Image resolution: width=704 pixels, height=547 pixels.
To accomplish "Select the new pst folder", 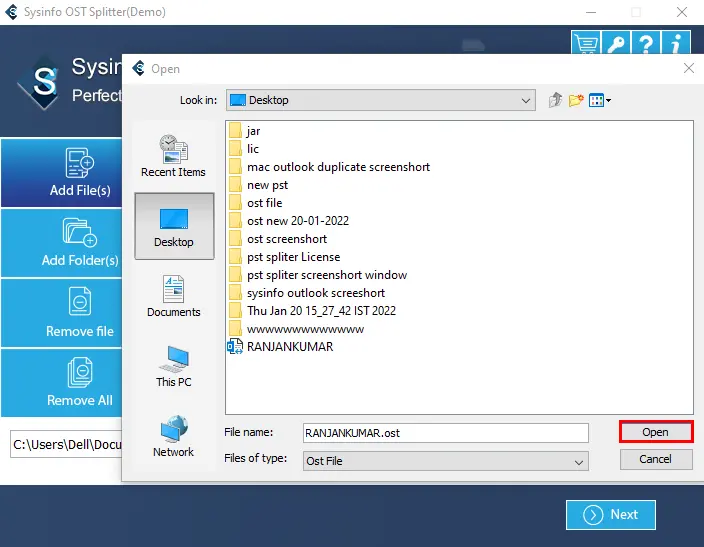I will 258,185.
